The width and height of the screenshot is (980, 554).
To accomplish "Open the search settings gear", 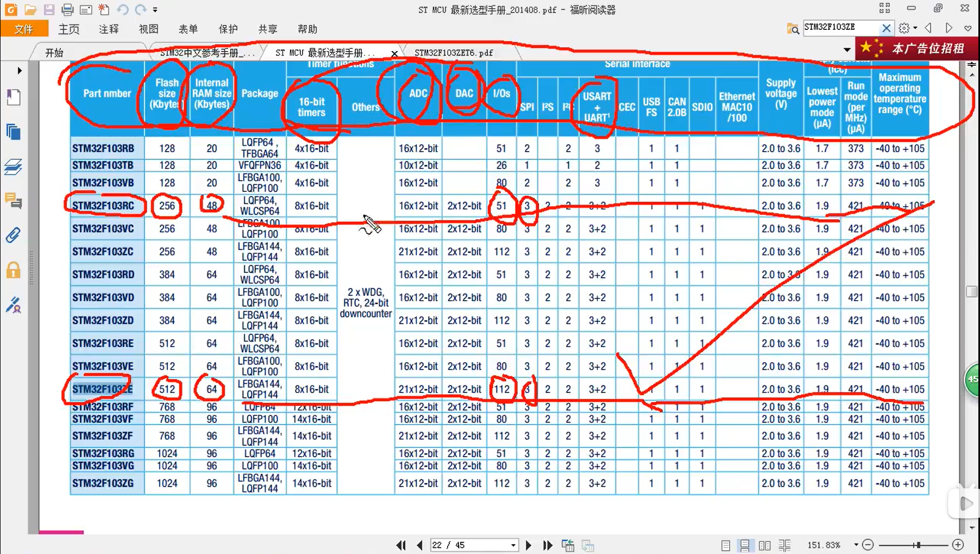I will tap(904, 28).
